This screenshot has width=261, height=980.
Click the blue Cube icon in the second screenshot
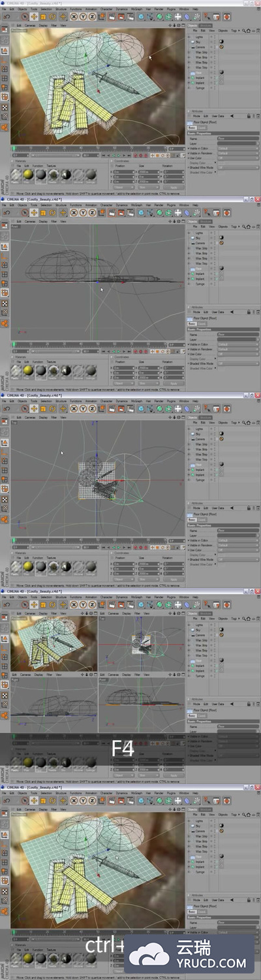(141, 212)
